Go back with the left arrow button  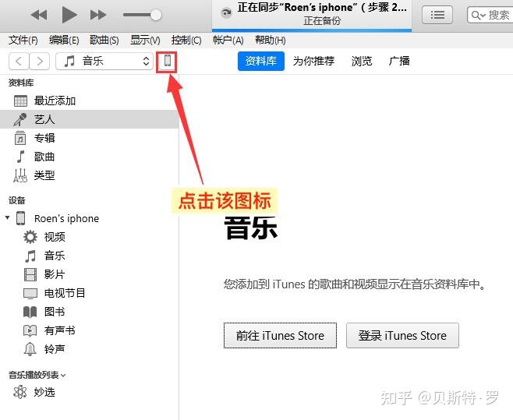click(x=19, y=61)
